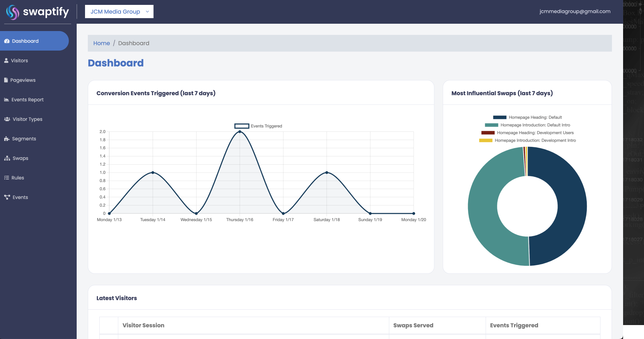644x339 pixels.
Task: Click the Dashboard page heading
Action: click(116, 63)
